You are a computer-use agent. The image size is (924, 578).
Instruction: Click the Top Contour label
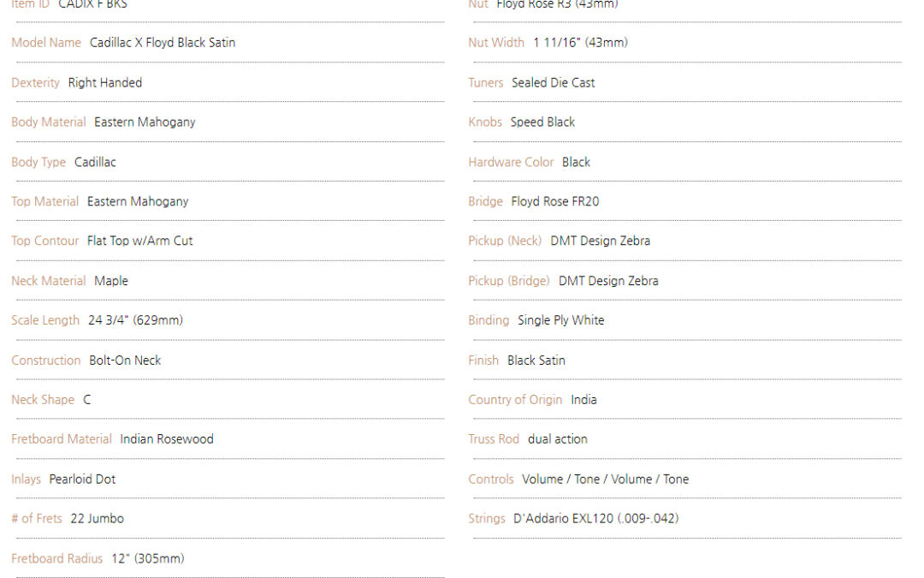pyautogui.click(x=44, y=241)
